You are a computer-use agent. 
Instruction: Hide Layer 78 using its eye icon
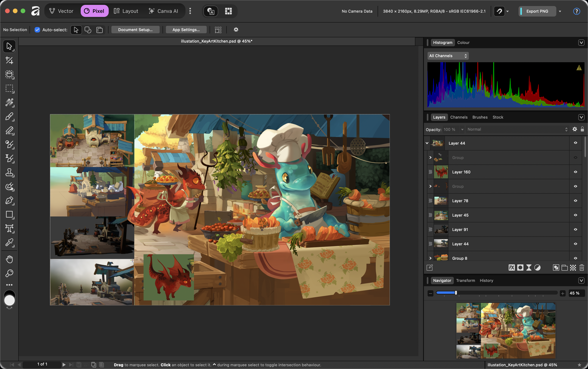point(575,201)
